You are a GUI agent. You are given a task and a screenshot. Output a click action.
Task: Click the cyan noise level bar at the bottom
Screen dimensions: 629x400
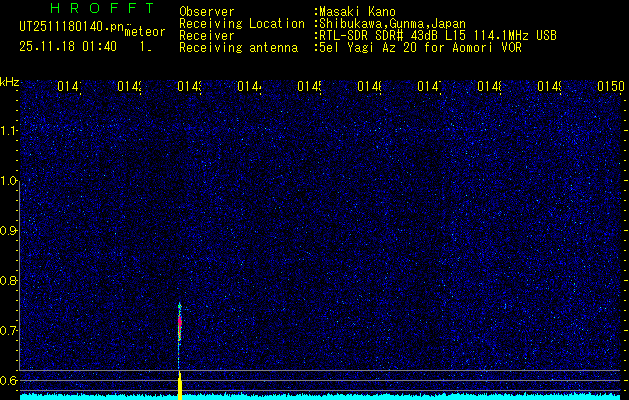tap(320, 397)
